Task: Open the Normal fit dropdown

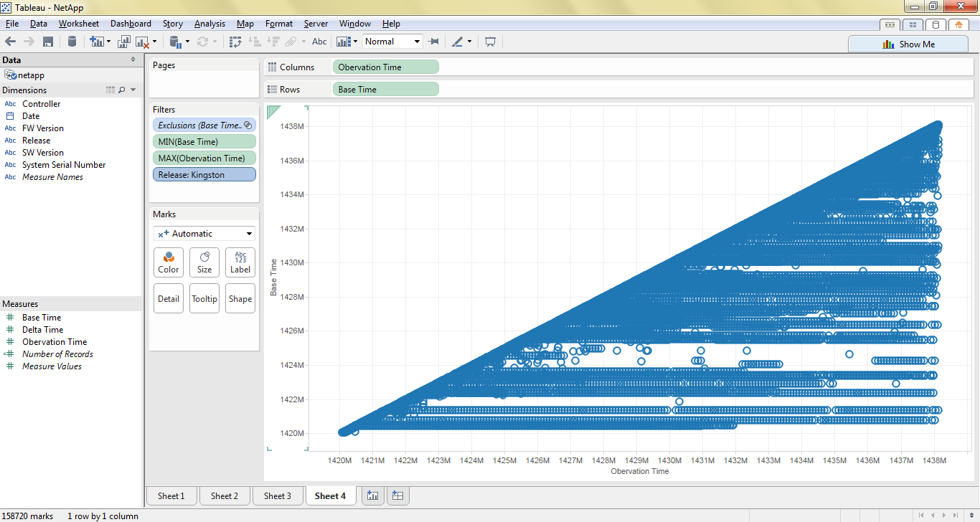Action: click(x=392, y=42)
